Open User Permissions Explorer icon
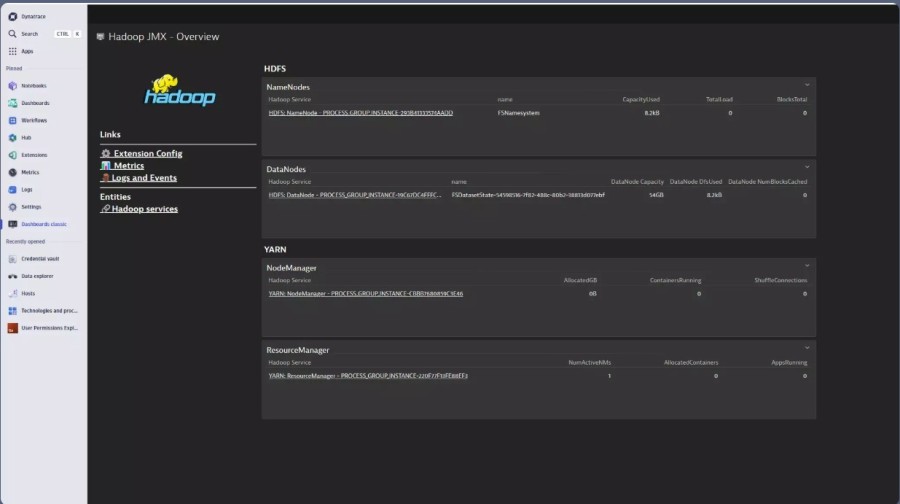This screenshot has height=504, width=900. coord(13,328)
